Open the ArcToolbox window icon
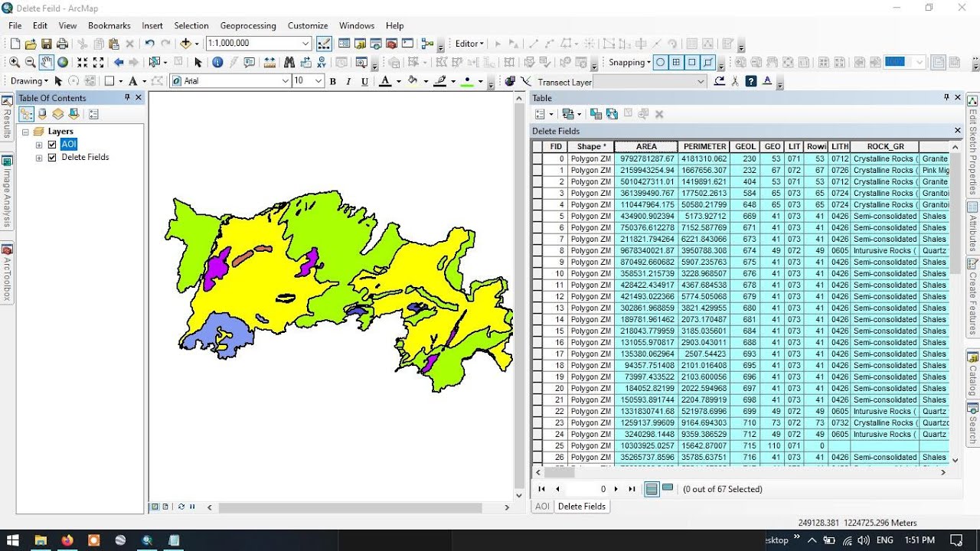This screenshot has width=980, height=551. [x=392, y=44]
